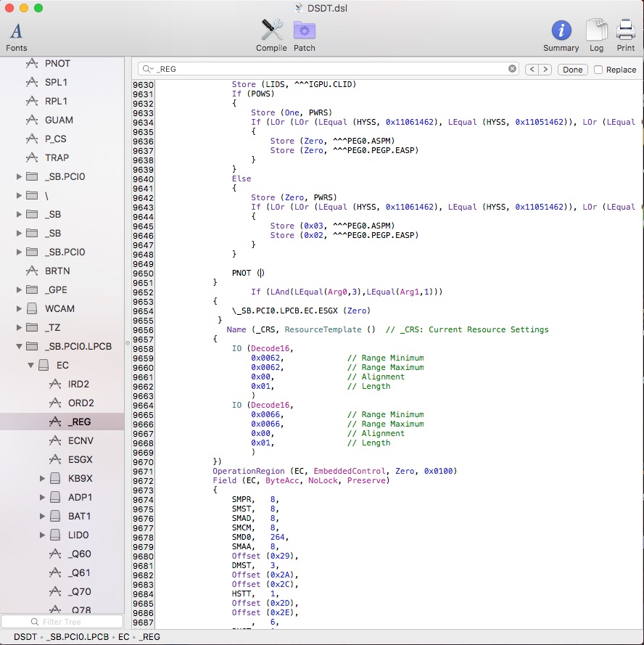This screenshot has height=645, width=644.
Task: Show the Summary info
Action: [561, 35]
